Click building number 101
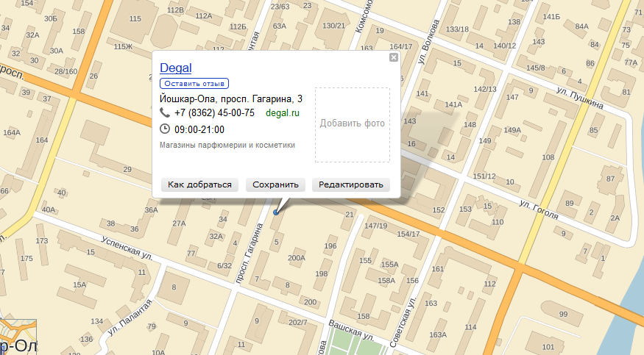 [548, 347]
